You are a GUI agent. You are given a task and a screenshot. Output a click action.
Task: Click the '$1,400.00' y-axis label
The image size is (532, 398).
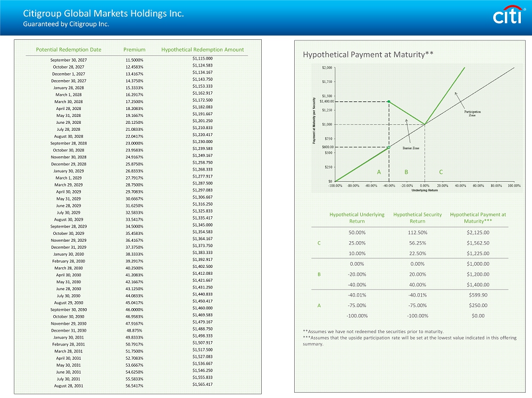tap(327, 101)
